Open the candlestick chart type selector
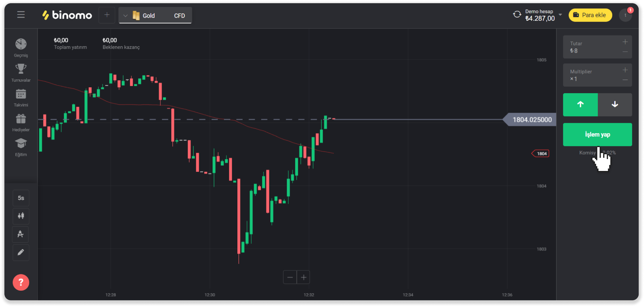Screen dimensions: 644x307 [21, 216]
